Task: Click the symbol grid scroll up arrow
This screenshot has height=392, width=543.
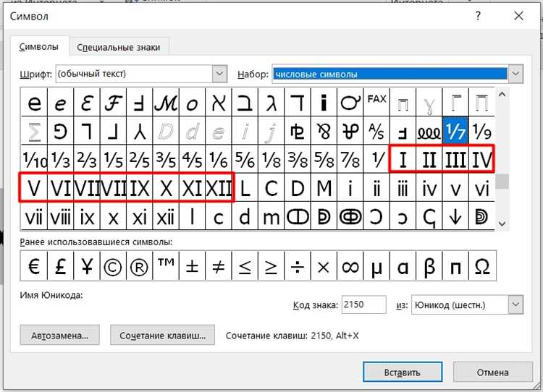Action: [x=502, y=94]
